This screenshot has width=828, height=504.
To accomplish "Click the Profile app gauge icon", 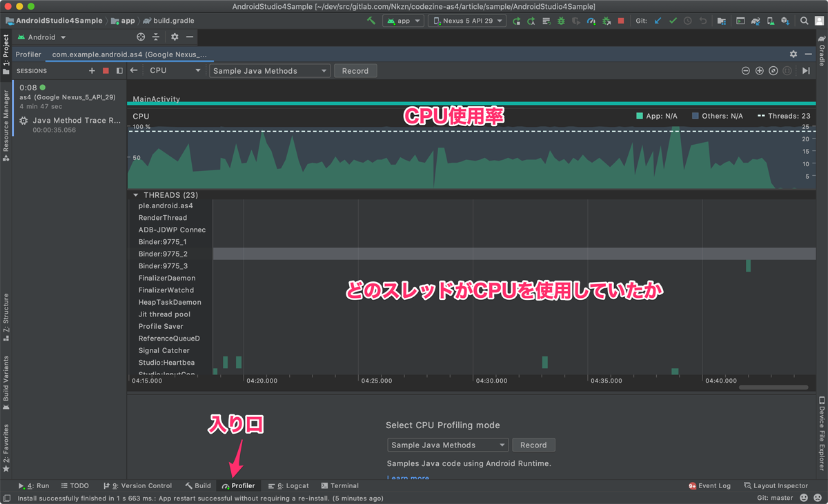I will 591,21.
